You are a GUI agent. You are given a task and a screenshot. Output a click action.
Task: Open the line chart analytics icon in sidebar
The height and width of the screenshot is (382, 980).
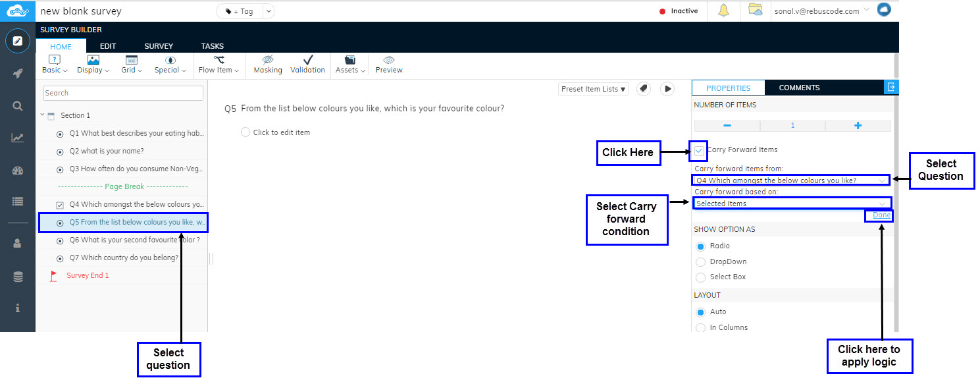pos(18,138)
